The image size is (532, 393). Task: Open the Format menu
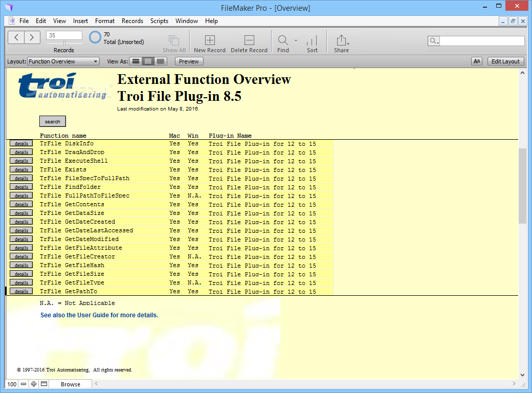[x=105, y=20]
